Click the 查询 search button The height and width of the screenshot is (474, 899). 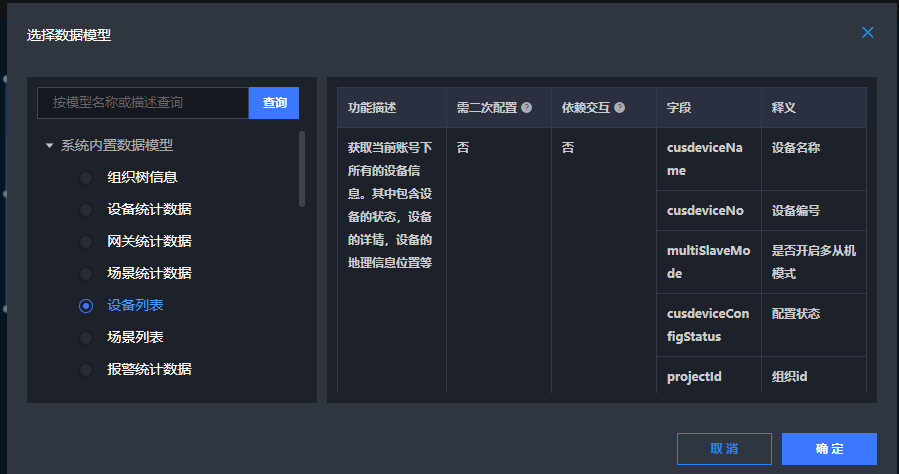[x=274, y=103]
